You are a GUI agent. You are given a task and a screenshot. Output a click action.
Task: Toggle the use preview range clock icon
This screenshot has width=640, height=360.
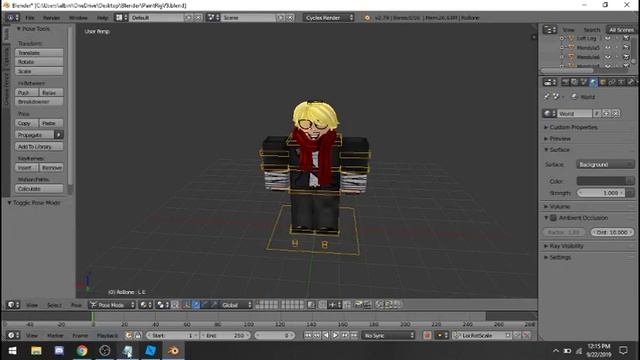pyautogui.click(x=129, y=336)
